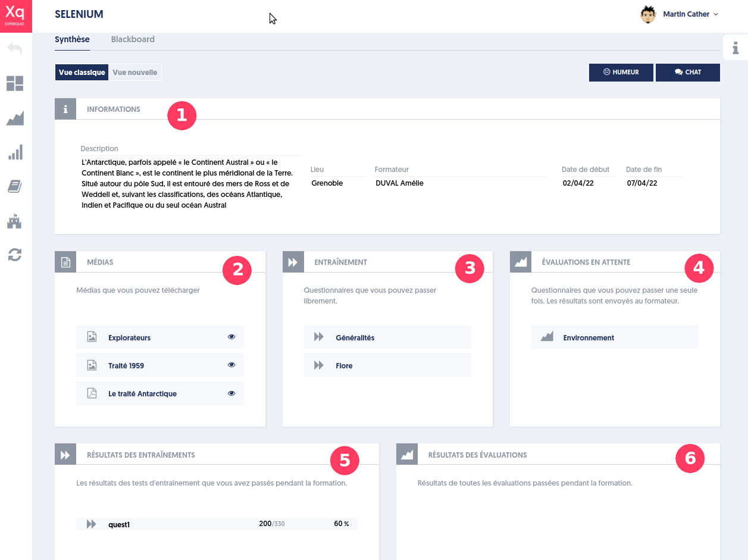The height and width of the screenshot is (560, 748).
Task: Click the back arrow icon at sidebar top
Action: coord(15,49)
